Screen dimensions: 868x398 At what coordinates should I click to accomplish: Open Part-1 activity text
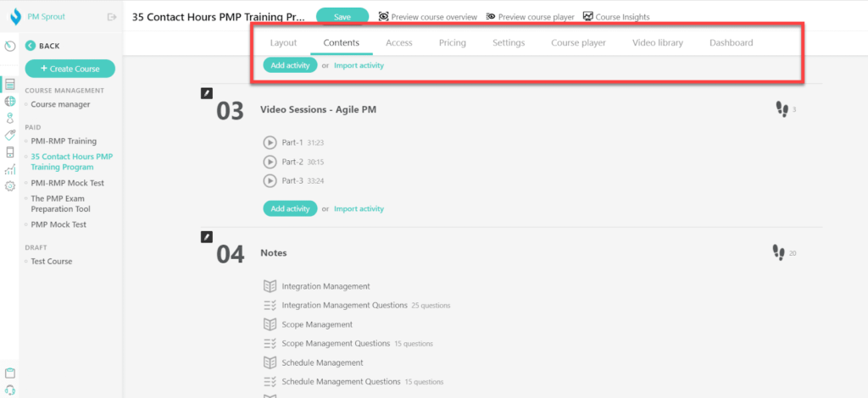(292, 142)
